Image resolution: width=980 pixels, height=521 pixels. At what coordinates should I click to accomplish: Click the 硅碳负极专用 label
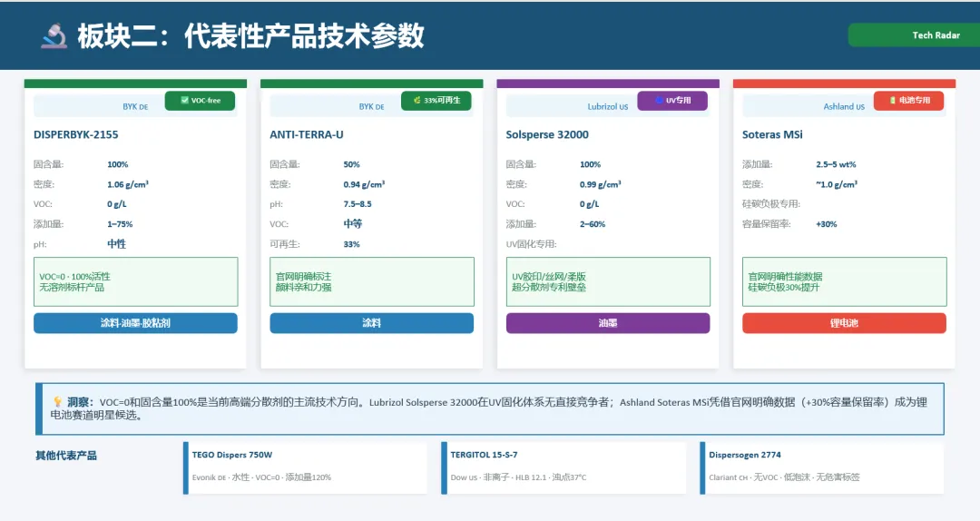click(770, 204)
